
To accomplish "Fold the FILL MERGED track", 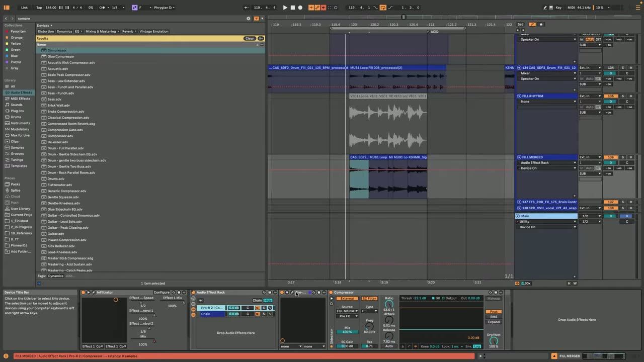I will [x=519, y=157].
